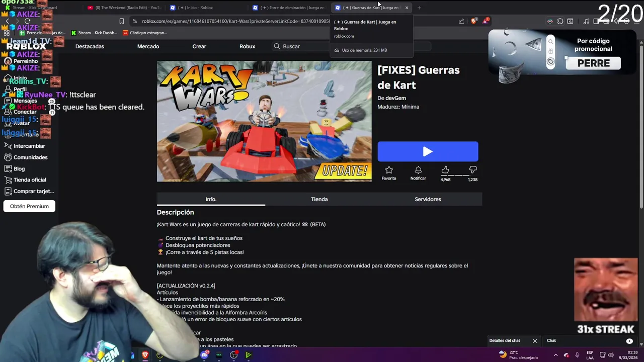Open Comunidades in the sidebar
This screenshot has width=644, height=362.
pyautogui.click(x=30, y=157)
